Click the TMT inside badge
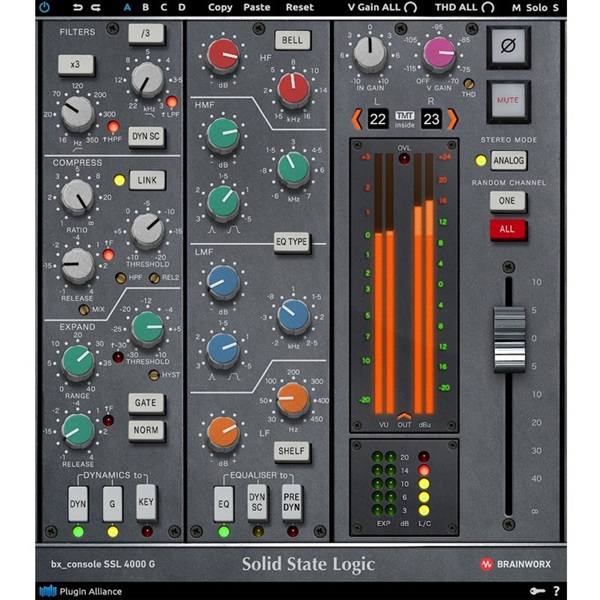600x600 pixels. 404,119
